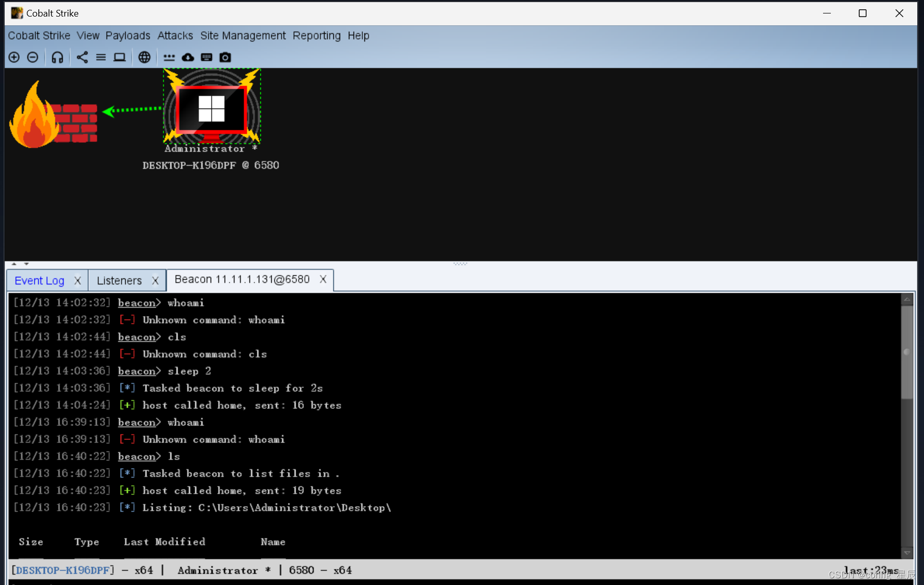
Task: Click the 'Size' column header in listing
Action: [x=31, y=542]
